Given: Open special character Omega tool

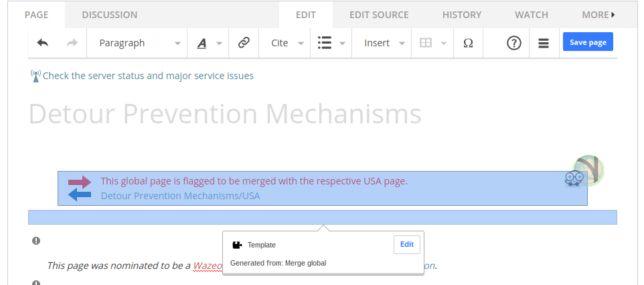Looking at the screenshot, I should (468, 43).
